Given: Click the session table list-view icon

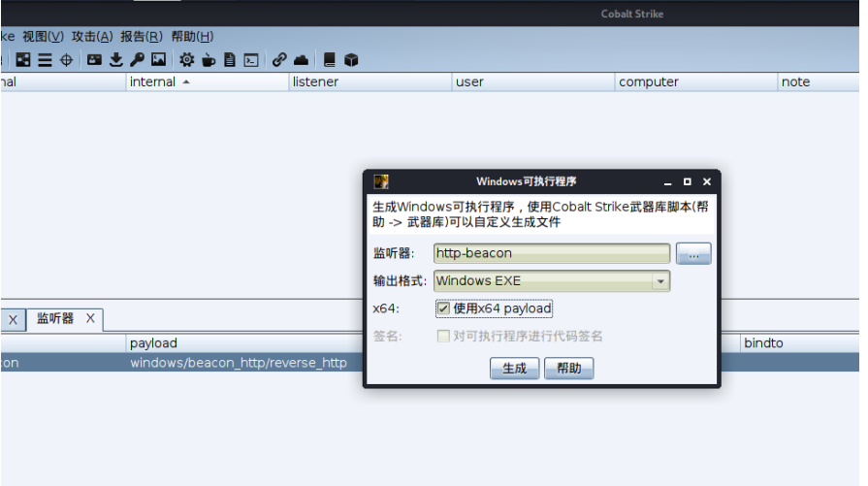Looking at the screenshot, I should pyautogui.click(x=45, y=60).
